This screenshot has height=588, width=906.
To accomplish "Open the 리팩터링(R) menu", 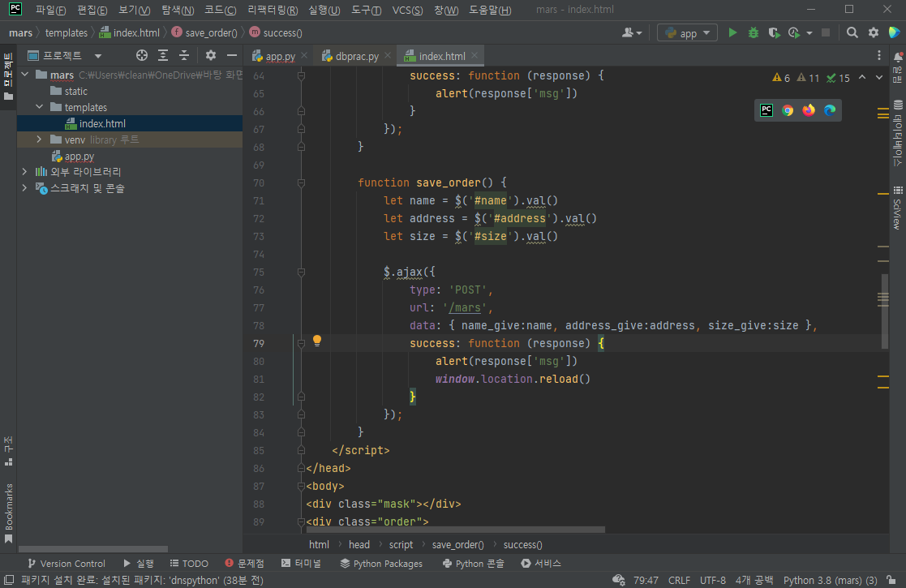I will 273,10.
